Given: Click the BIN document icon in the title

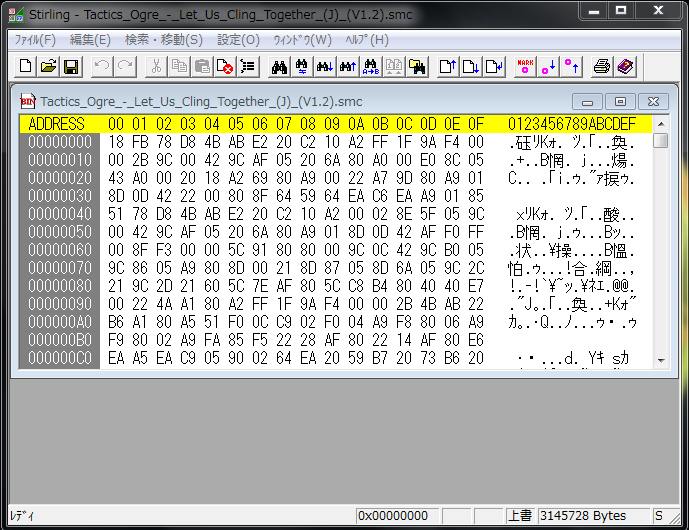Looking at the screenshot, I should click(28, 102).
